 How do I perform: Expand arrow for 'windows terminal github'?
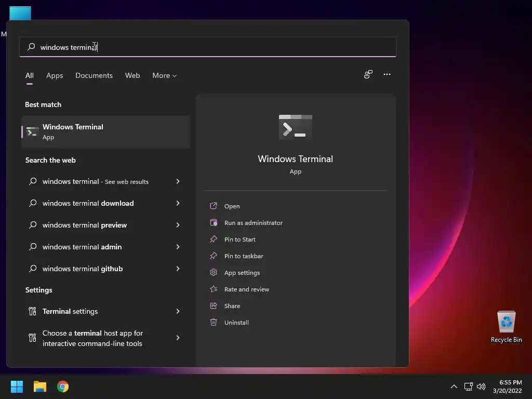click(178, 269)
